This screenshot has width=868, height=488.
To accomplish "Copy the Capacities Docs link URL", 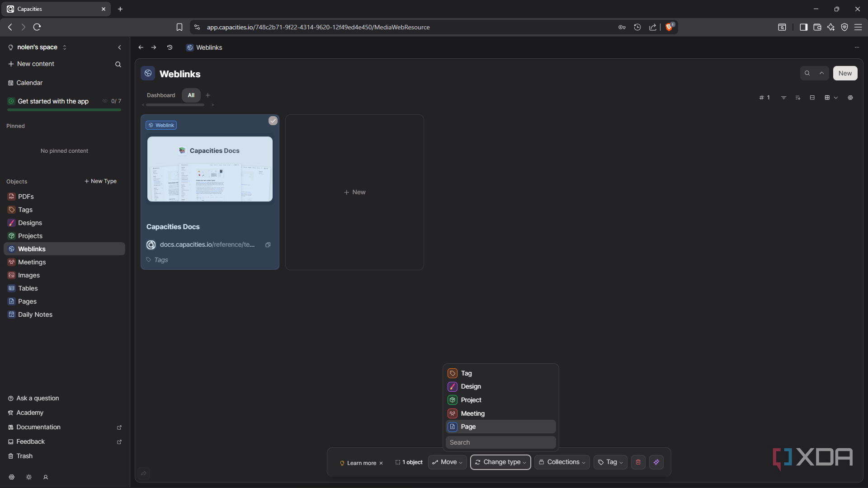I will tap(268, 244).
